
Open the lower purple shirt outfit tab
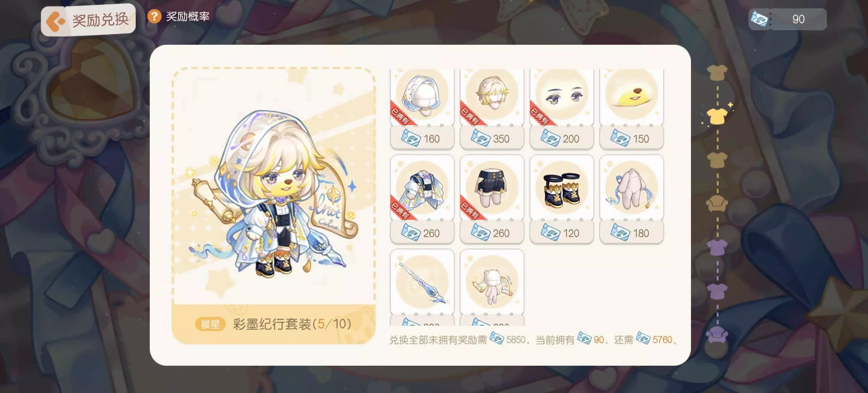717,291
